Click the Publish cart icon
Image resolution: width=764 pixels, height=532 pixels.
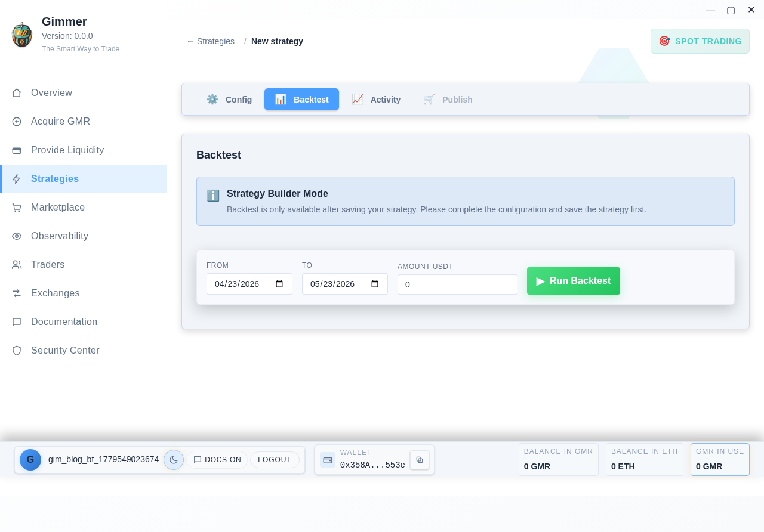(429, 100)
